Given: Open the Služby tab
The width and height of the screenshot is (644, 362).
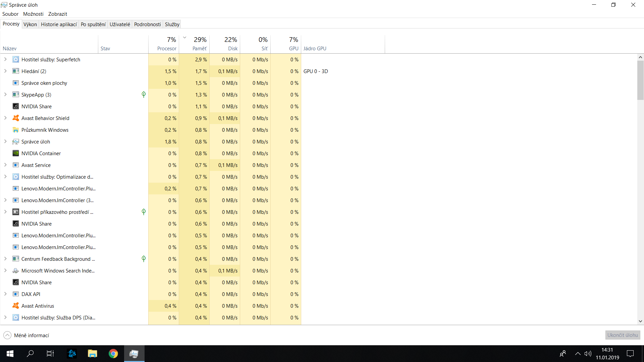Looking at the screenshot, I should pos(172,24).
